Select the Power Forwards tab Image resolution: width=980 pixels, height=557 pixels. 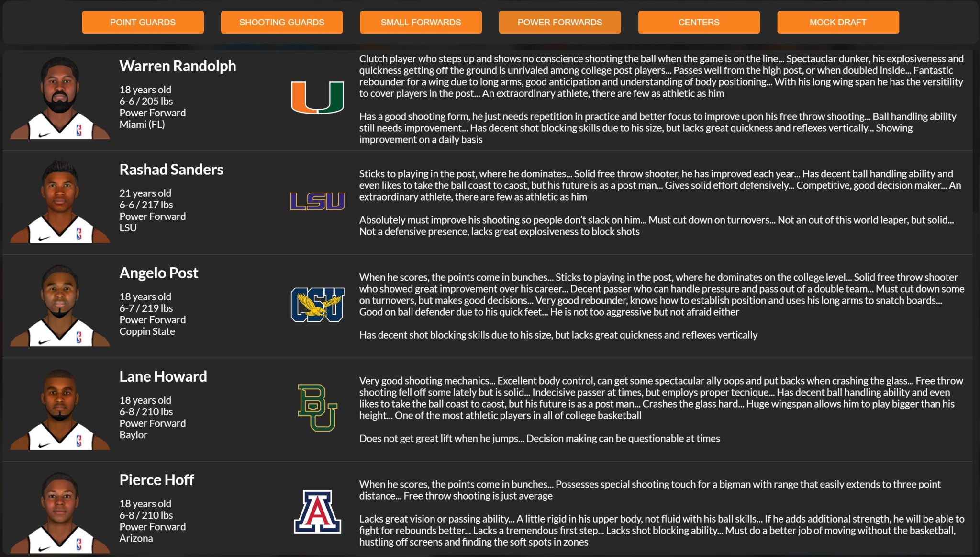click(x=560, y=23)
